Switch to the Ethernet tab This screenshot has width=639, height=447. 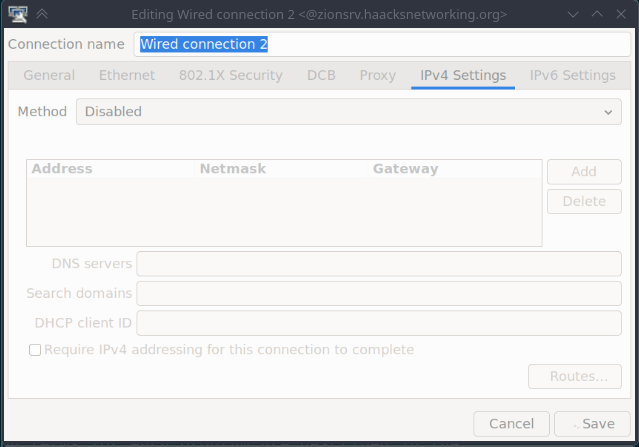tap(127, 75)
